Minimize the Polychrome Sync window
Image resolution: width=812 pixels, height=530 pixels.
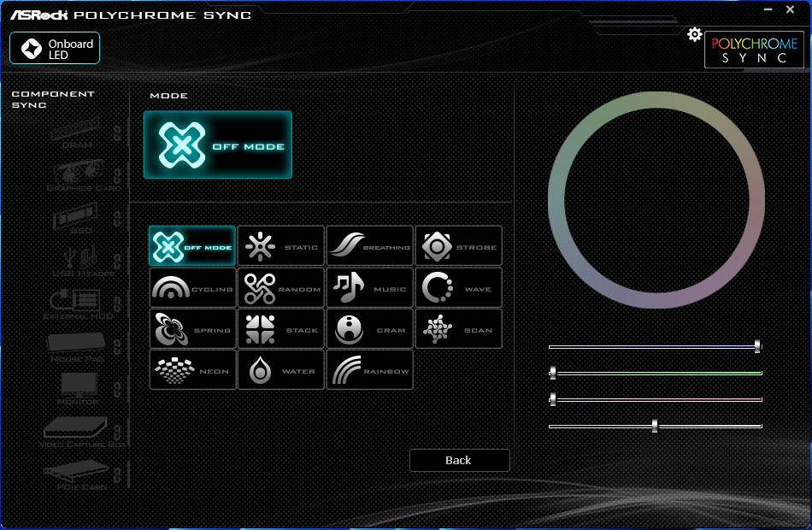[x=768, y=9]
